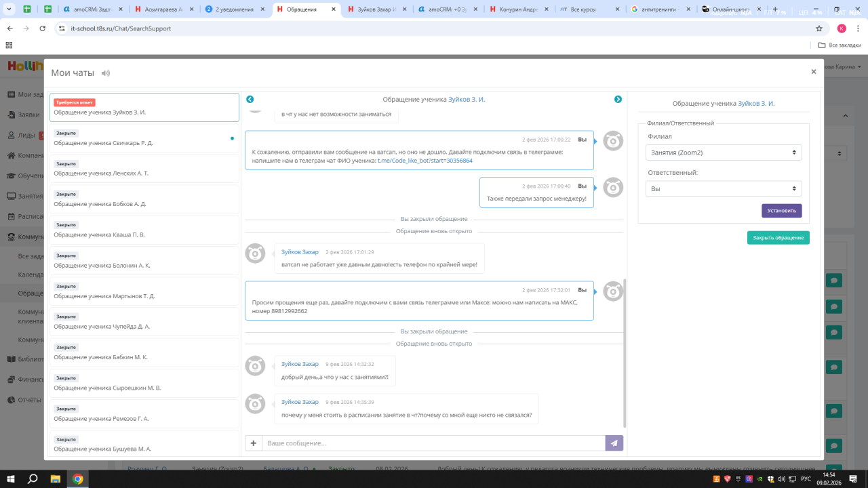Screen dimensions: 868x488
Task: Open the Ответственный dropdown showing Вы
Action: point(723,188)
